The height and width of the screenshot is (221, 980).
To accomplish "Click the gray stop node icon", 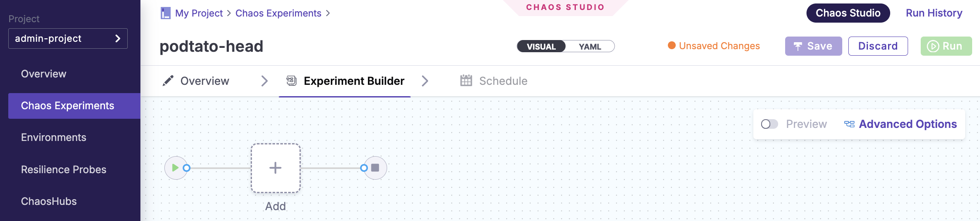I will [x=375, y=168].
